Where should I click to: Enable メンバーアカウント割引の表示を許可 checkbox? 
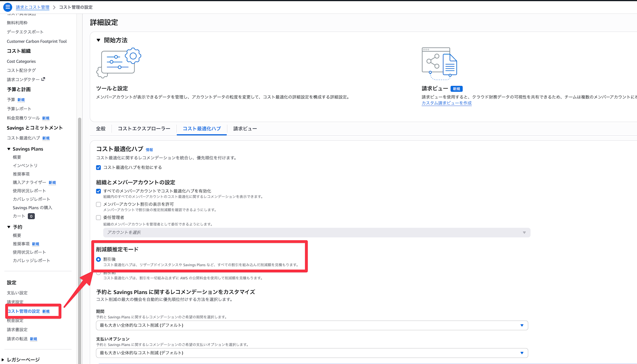[x=98, y=204]
